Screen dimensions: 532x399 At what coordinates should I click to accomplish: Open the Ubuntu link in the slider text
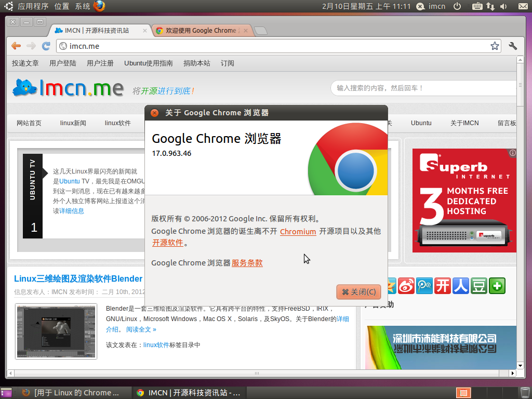pyautogui.click(x=70, y=181)
